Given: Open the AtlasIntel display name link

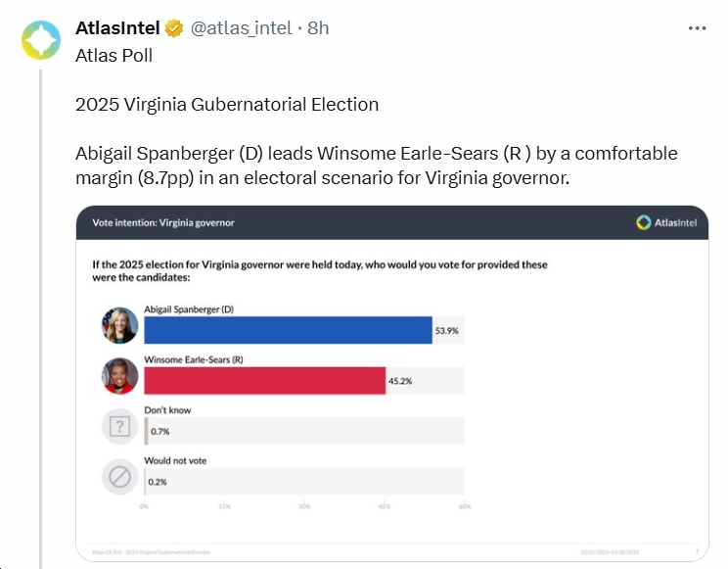Looking at the screenshot, I should coord(118,28).
